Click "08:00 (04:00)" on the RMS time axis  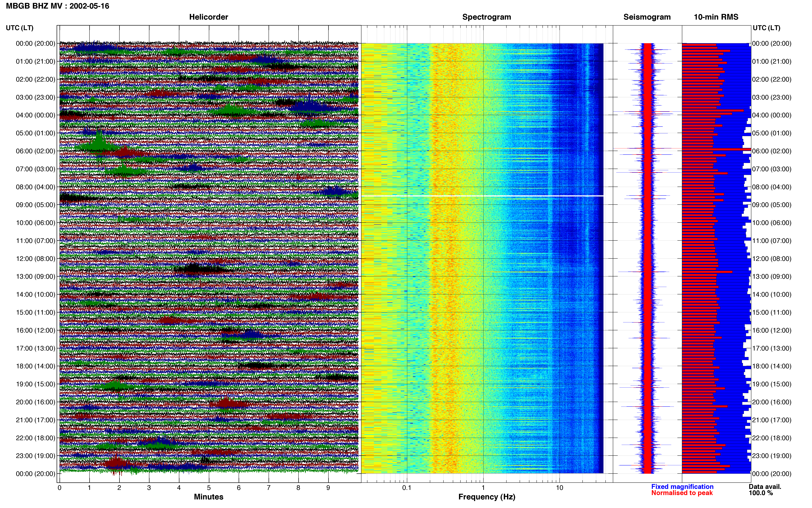coord(772,187)
